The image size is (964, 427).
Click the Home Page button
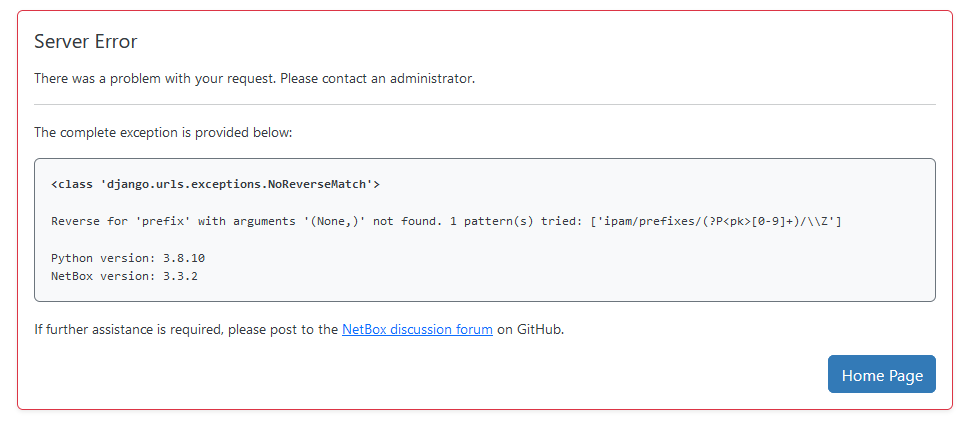click(881, 374)
